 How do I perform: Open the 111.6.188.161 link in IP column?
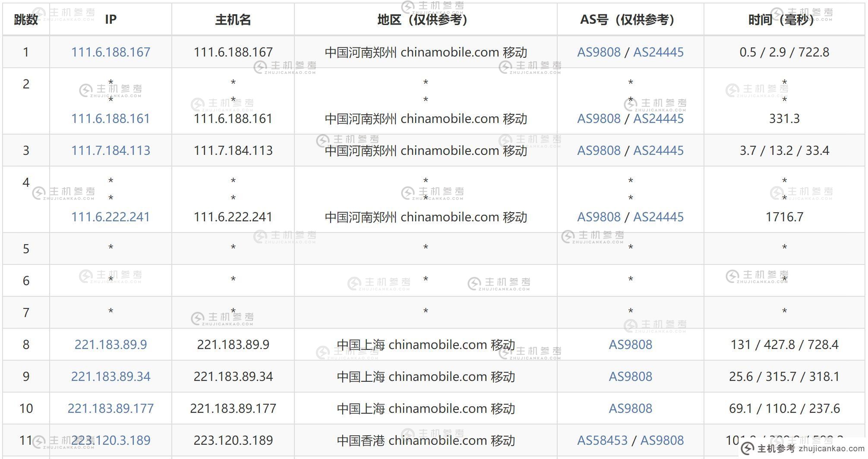click(110, 119)
